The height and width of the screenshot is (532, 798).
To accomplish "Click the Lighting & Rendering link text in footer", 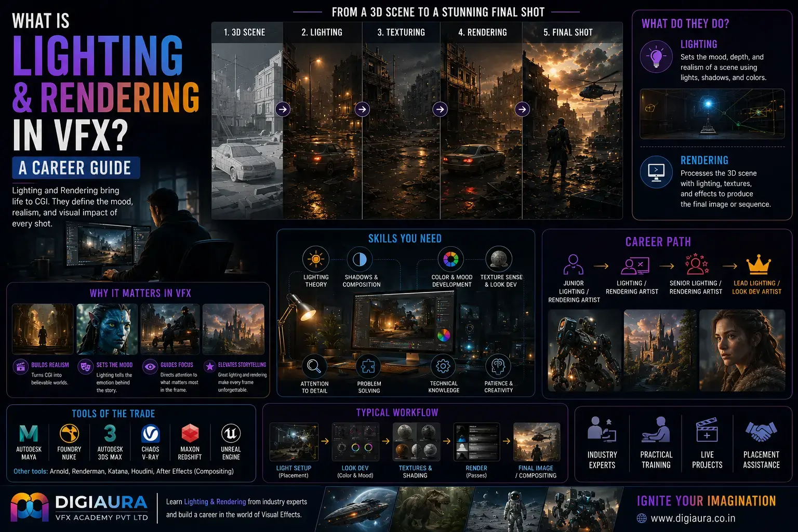I will pyautogui.click(x=215, y=502).
